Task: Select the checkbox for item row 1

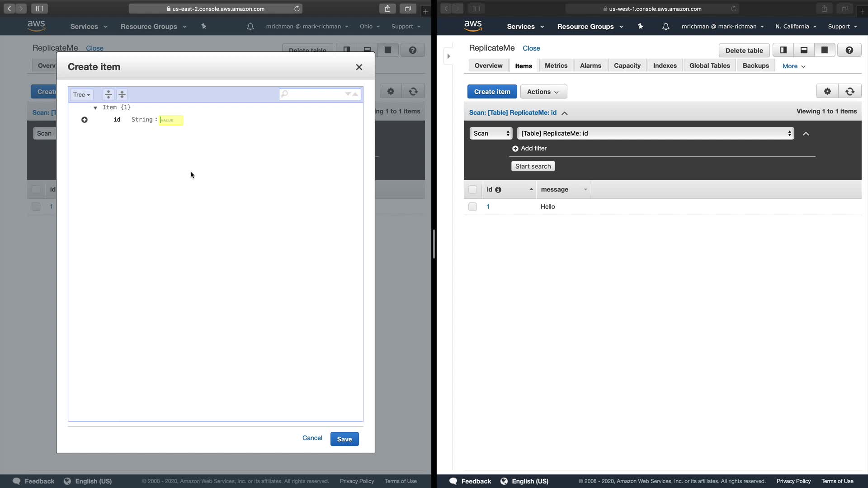Action: click(x=472, y=206)
